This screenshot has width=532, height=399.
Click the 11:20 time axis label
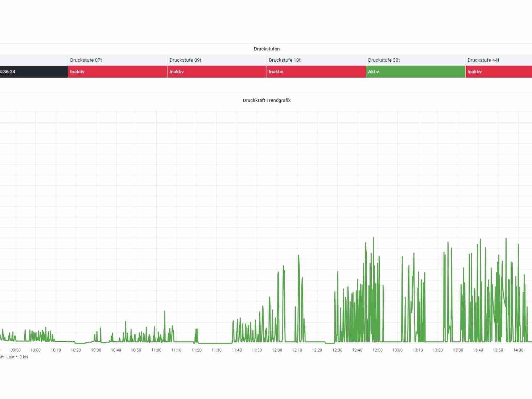click(x=197, y=350)
